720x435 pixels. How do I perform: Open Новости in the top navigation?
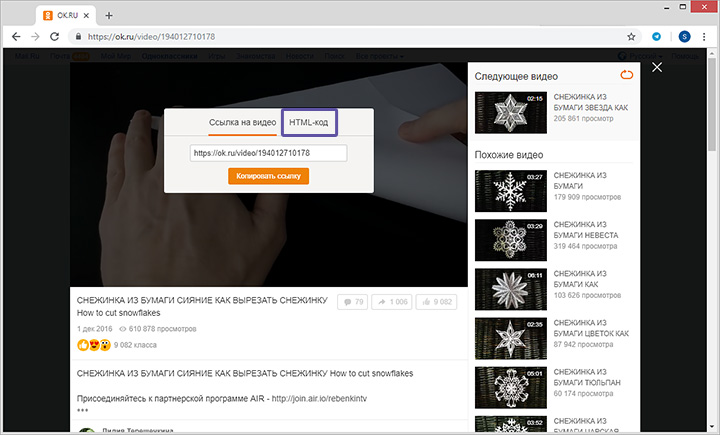pyautogui.click(x=299, y=56)
